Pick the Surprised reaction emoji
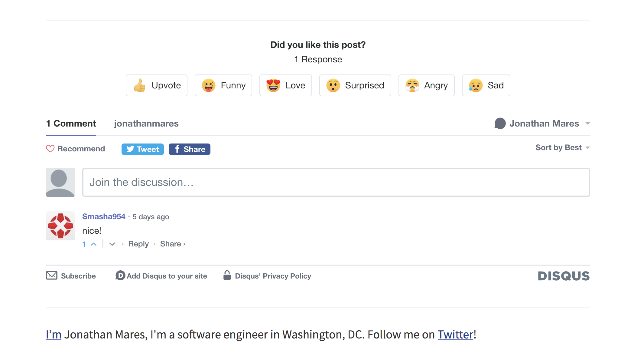The width and height of the screenshot is (644, 353). [x=333, y=86]
